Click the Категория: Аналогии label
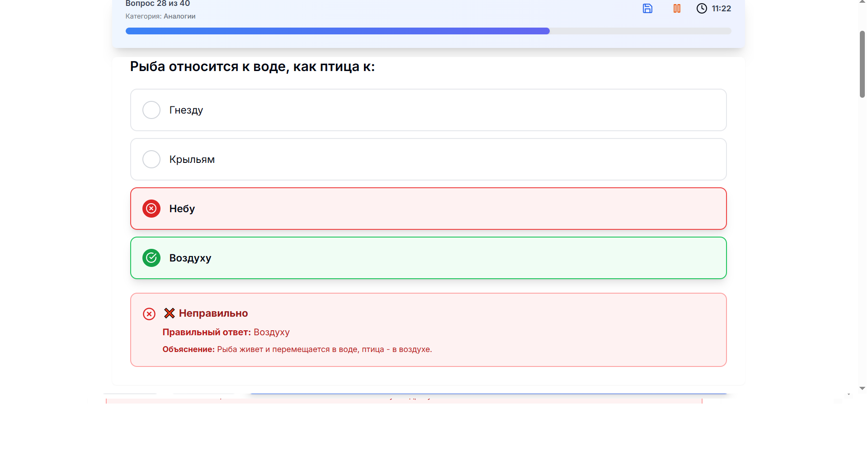The image size is (868, 466). click(x=160, y=16)
